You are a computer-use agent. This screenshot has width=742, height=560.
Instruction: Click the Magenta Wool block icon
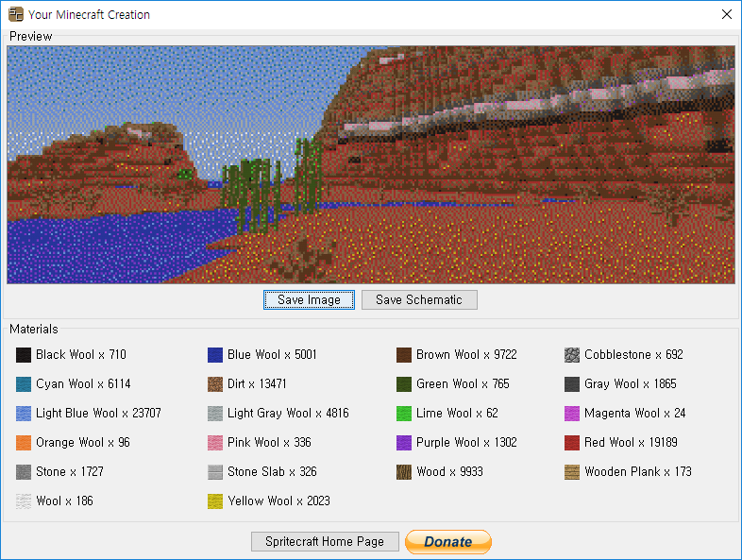tap(572, 414)
